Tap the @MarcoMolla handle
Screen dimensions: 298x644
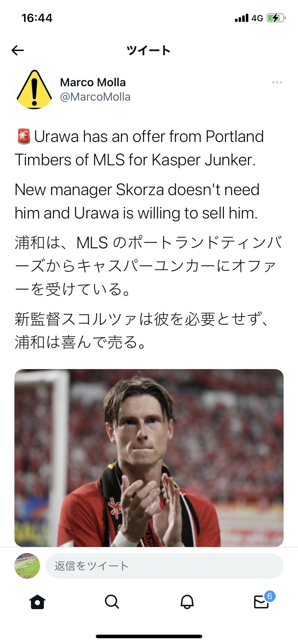95,97
